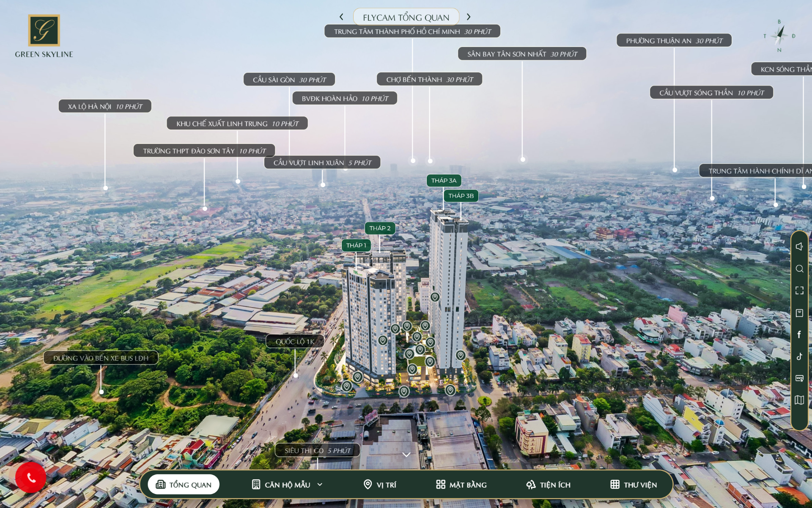The image size is (812, 508).
Task: Click the Tháp 3A tower label
Action: [x=444, y=181]
